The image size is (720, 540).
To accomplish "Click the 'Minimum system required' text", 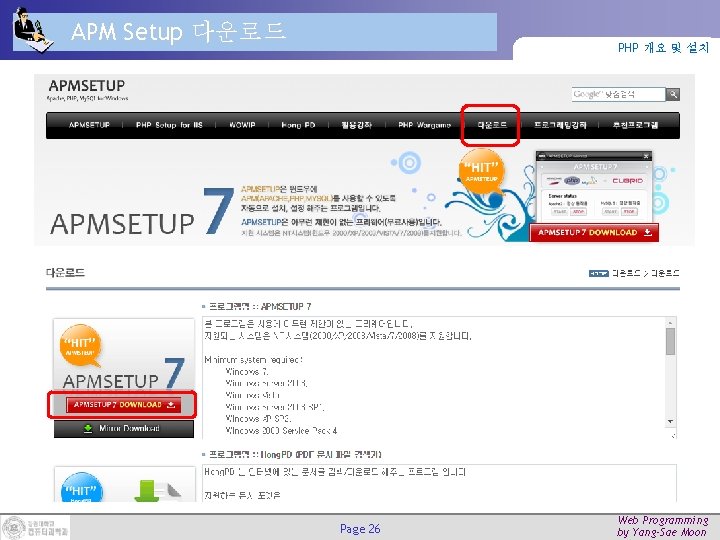I will click(x=253, y=360).
